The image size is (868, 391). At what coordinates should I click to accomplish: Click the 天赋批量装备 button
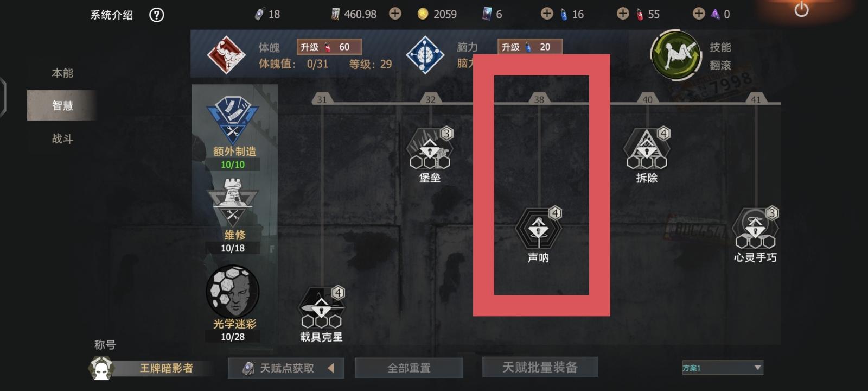[x=540, y=367]
